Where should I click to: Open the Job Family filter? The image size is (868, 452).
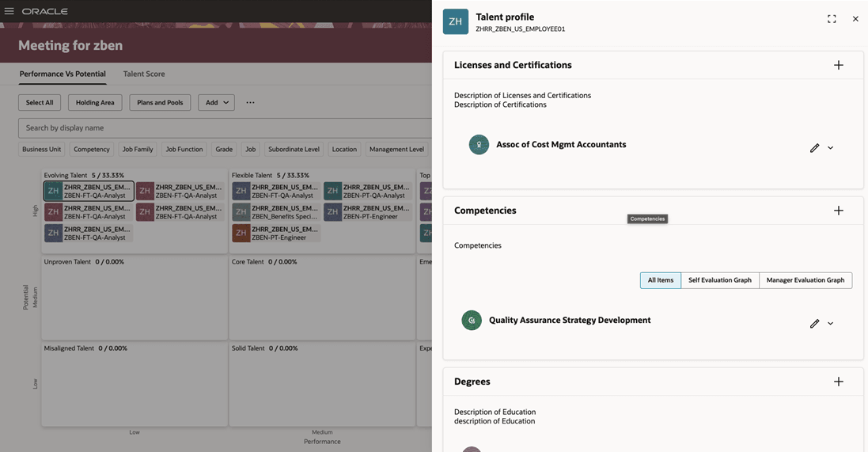click(x=138, y=149)
